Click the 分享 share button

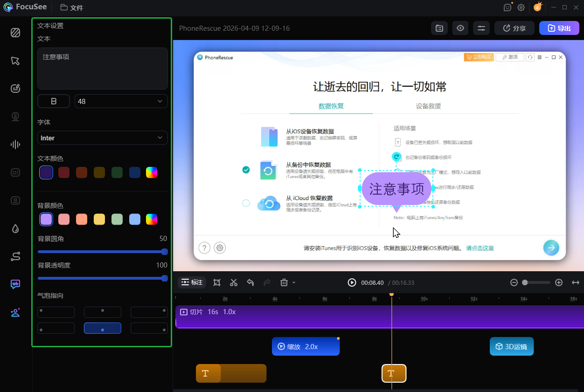tap(514, 28)
